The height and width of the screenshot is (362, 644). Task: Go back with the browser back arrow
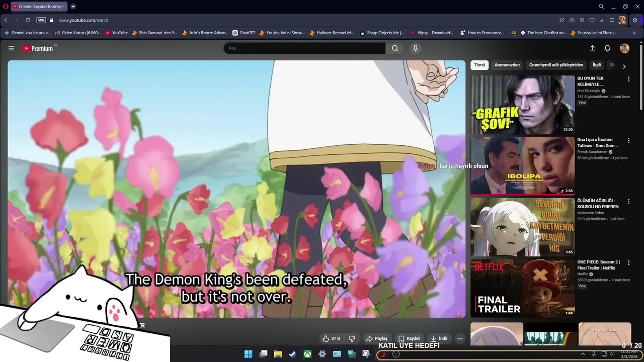(x=6, y=20)
